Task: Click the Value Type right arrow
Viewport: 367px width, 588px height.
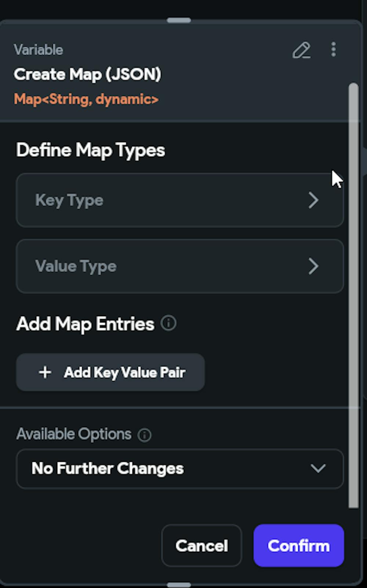Action: click(x=313, y=266)
